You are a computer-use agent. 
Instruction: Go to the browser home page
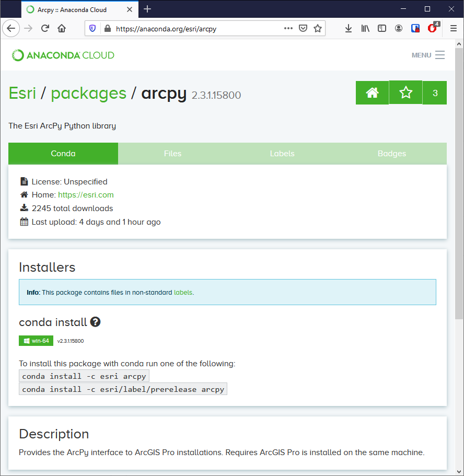tap(62, 29)
